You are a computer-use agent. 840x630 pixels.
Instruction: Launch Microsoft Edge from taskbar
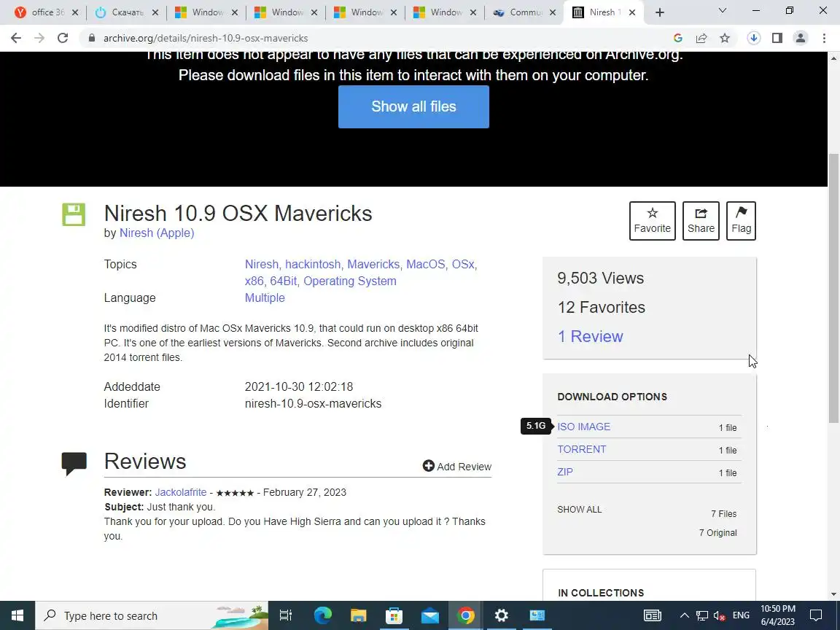322,615
